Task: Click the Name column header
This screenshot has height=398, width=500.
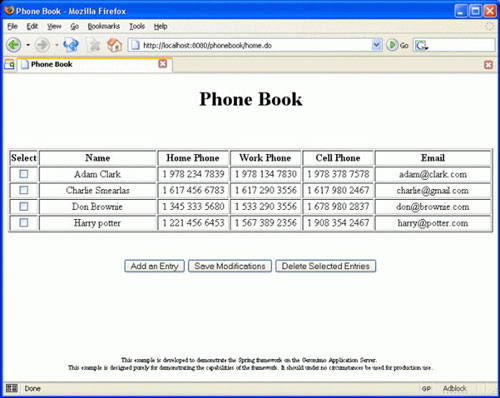Action: [x=98, y=158]
